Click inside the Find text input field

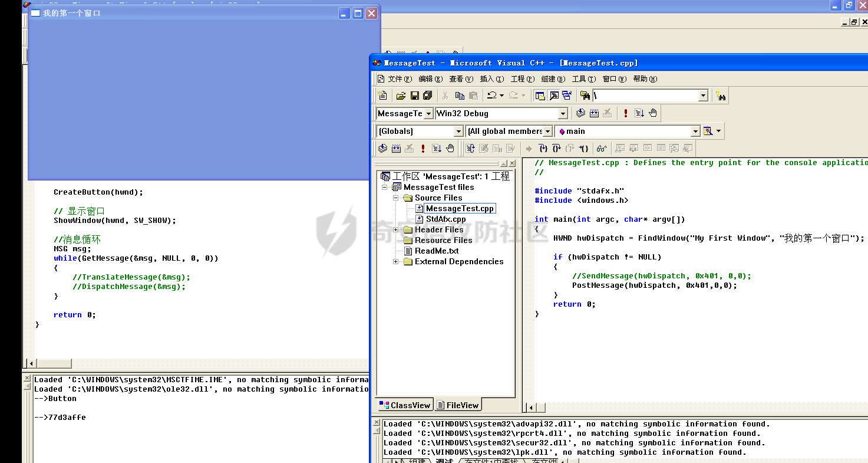645,96
